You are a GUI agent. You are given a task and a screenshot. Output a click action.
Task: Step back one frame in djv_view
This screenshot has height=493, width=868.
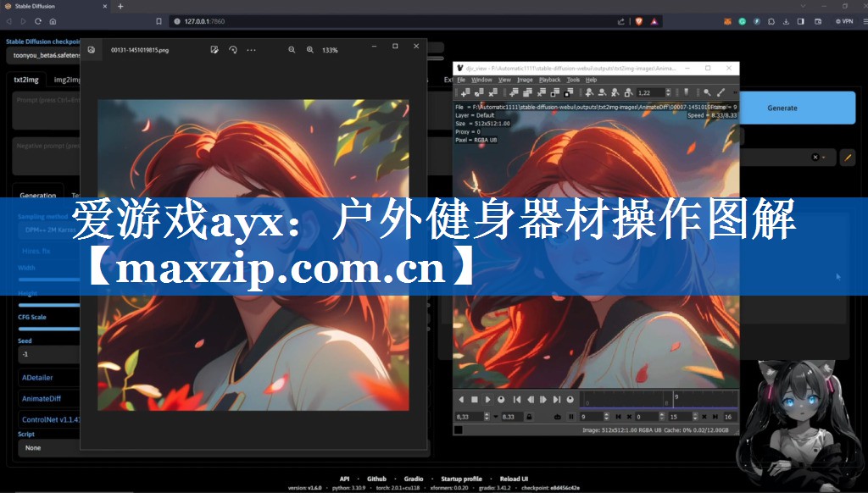coord(531,400)
